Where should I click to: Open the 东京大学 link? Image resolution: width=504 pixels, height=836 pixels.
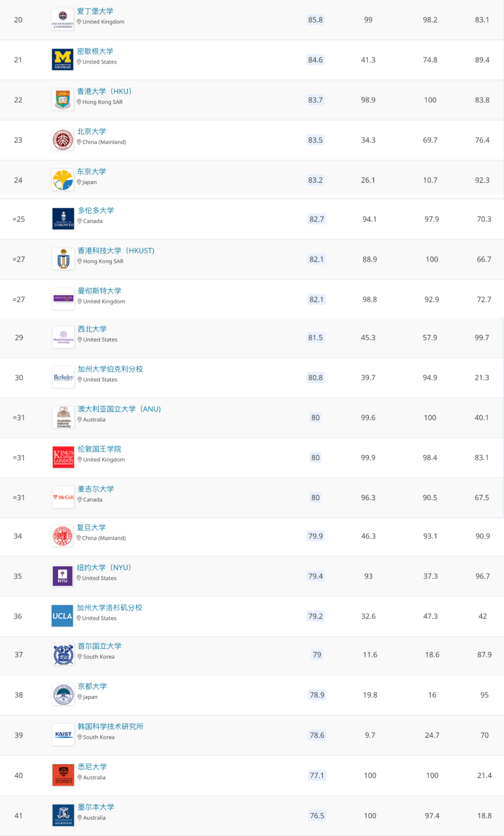pyautogui.click(x=91, y=172)
